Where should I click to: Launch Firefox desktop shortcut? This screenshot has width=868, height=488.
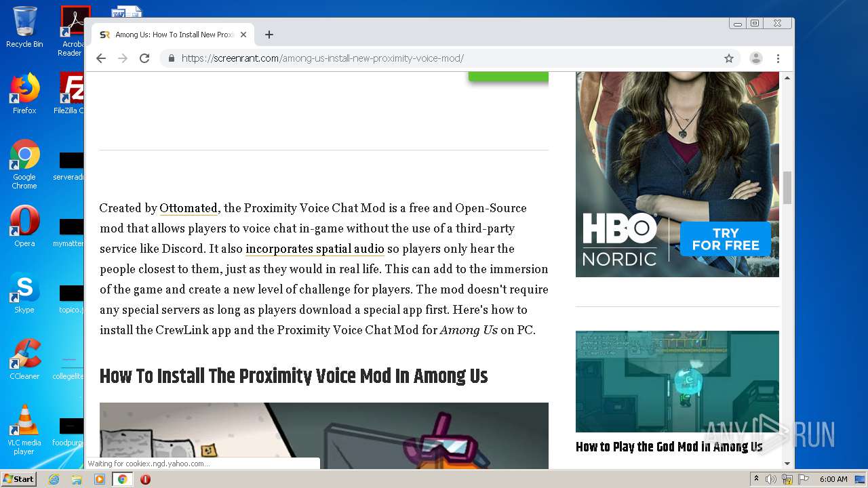24,94
